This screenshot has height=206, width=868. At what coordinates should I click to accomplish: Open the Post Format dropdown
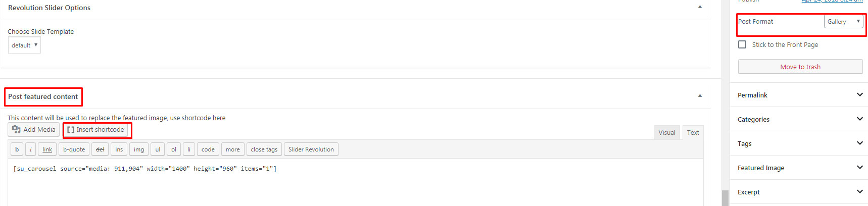click(844, 21)
